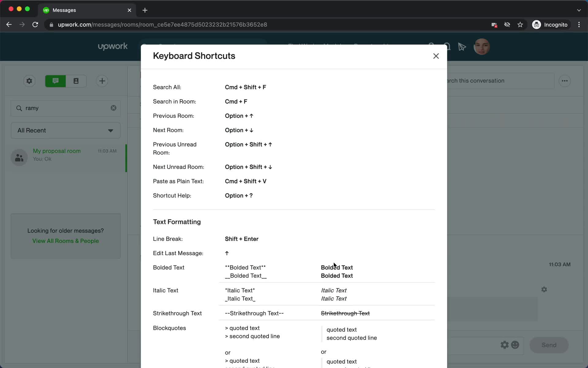Open Chrome three-dot menu
The height and width of the screenshot is (368, 588).
[x=579, y=25]
